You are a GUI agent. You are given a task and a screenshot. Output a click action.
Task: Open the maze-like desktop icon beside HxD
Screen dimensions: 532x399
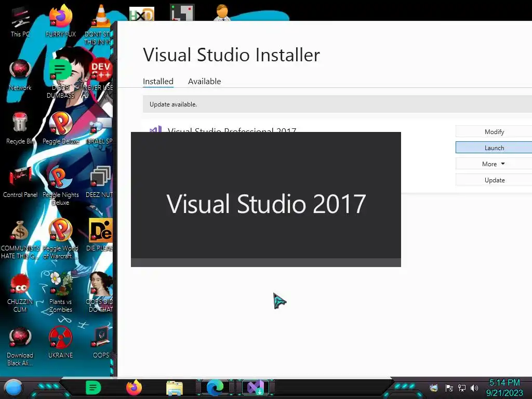click(182, 12)
